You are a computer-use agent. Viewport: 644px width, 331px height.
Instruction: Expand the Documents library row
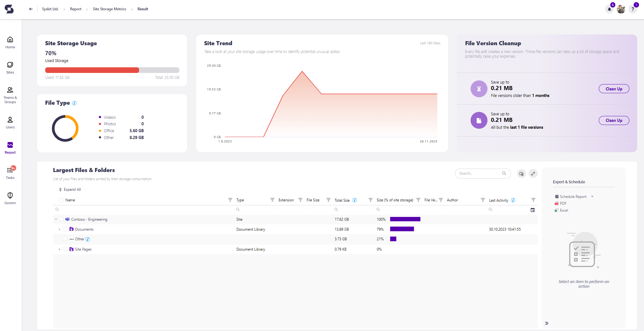tap(60, 229)
